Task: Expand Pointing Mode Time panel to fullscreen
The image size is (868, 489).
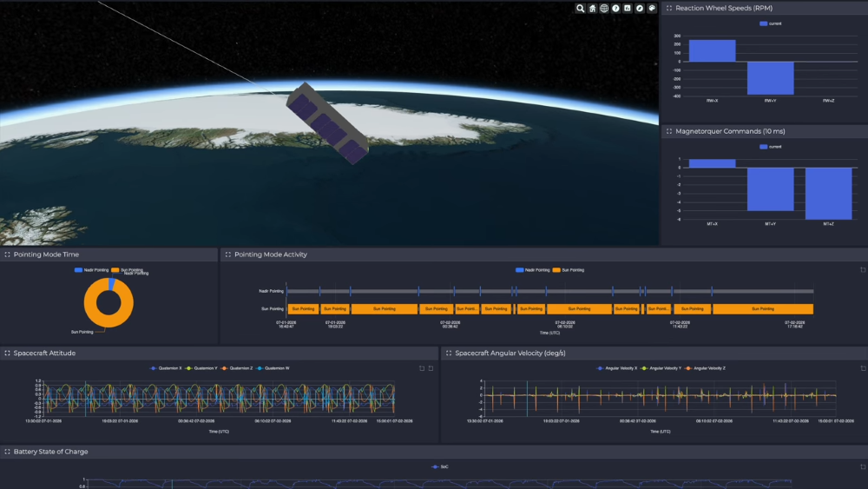Action: pos(7,254)
